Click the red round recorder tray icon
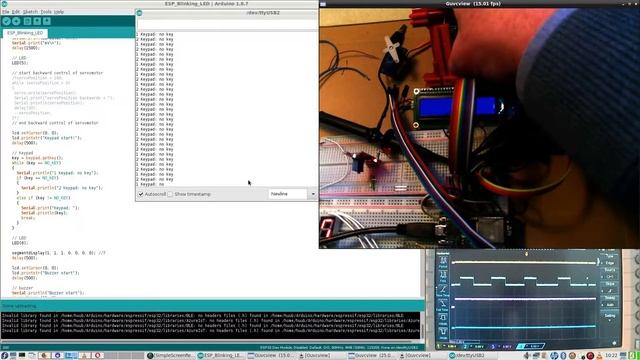 point(590,356)
